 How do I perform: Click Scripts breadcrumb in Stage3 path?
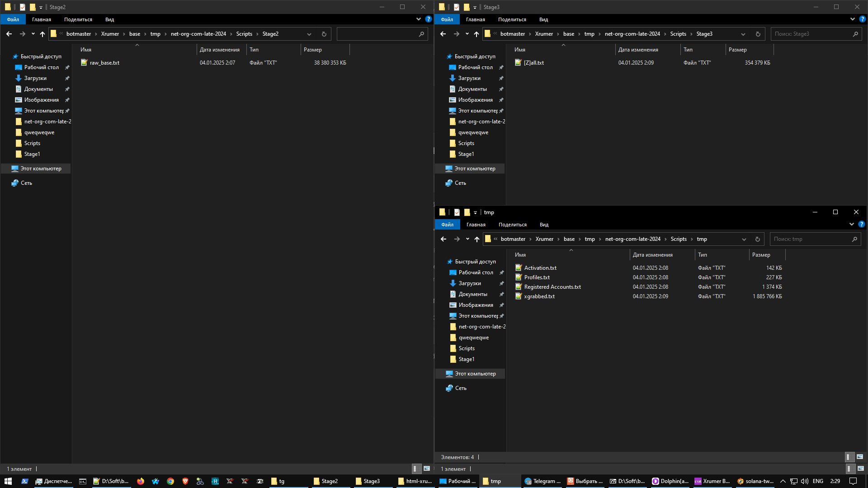click(678, 34)
